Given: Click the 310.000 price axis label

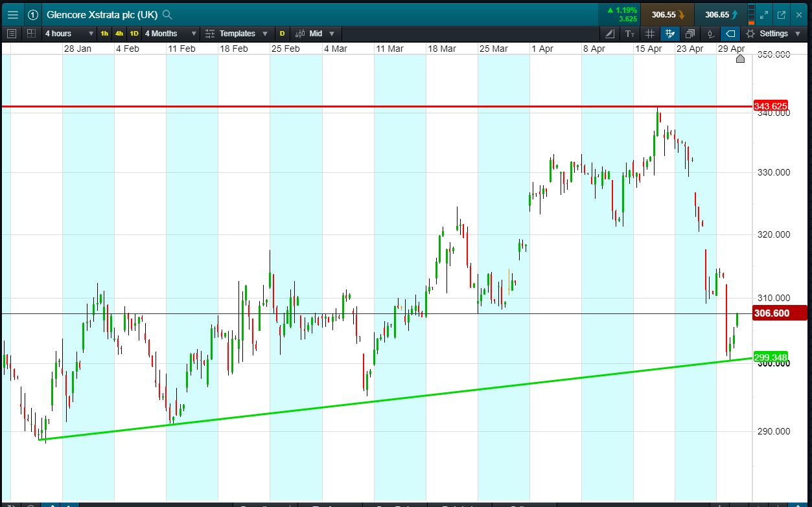Looking at the screenshot, I should click(773, 298).
